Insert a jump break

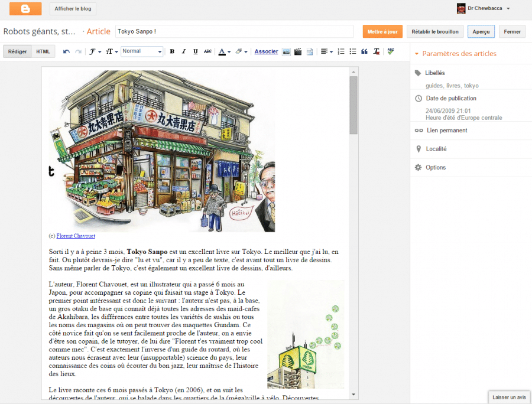[x=310, y=52]
